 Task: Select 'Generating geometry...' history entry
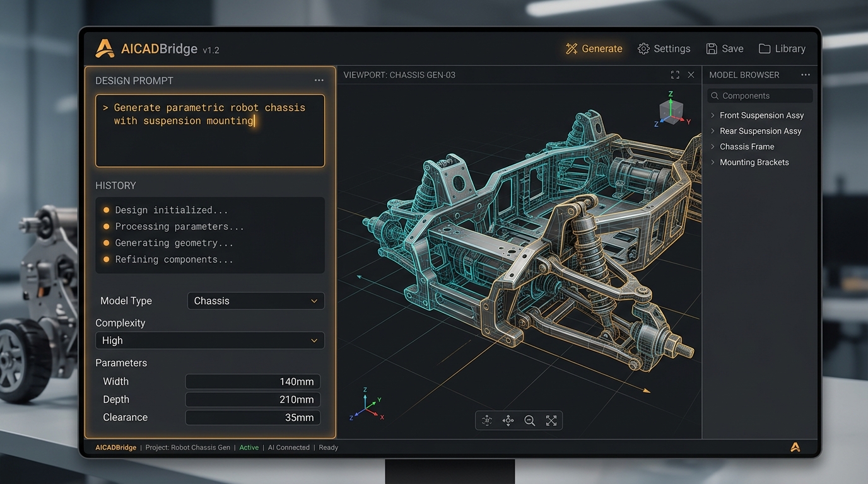pyautogui.click(x=168, y=243)
